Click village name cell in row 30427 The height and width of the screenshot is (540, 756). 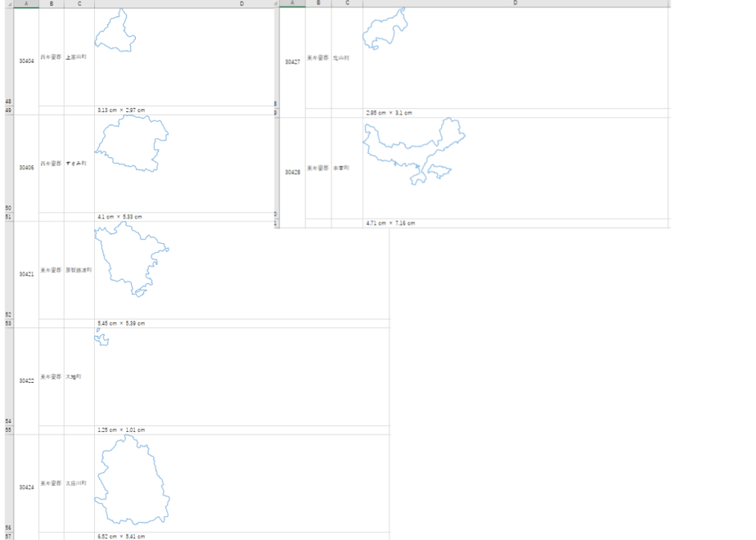347,58
